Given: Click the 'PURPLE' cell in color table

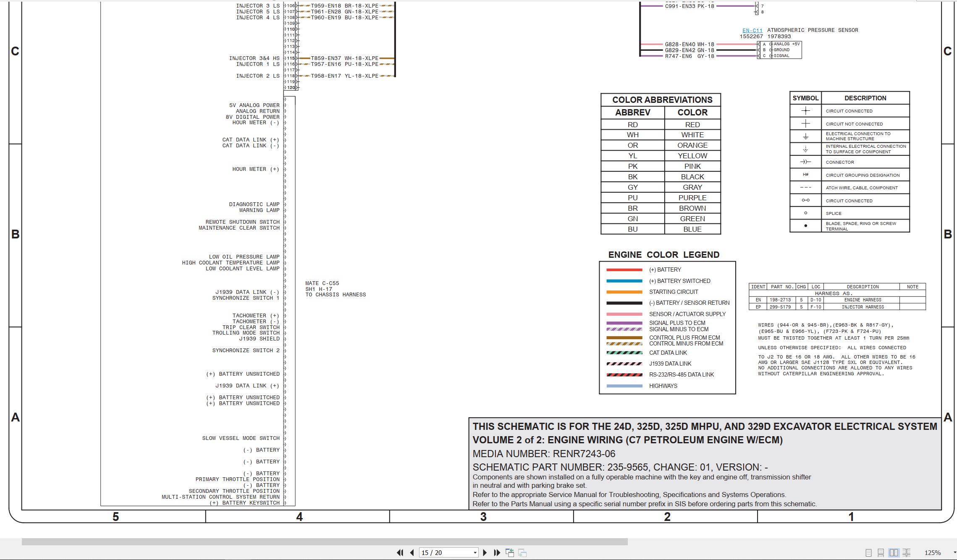Looking at the screenshot, I should tap(692, 198).
